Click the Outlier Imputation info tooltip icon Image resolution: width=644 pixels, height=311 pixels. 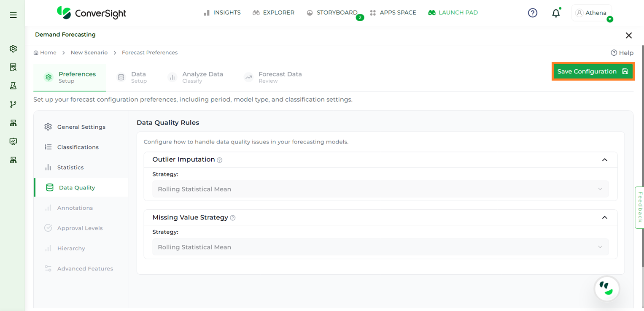(219, 160)
